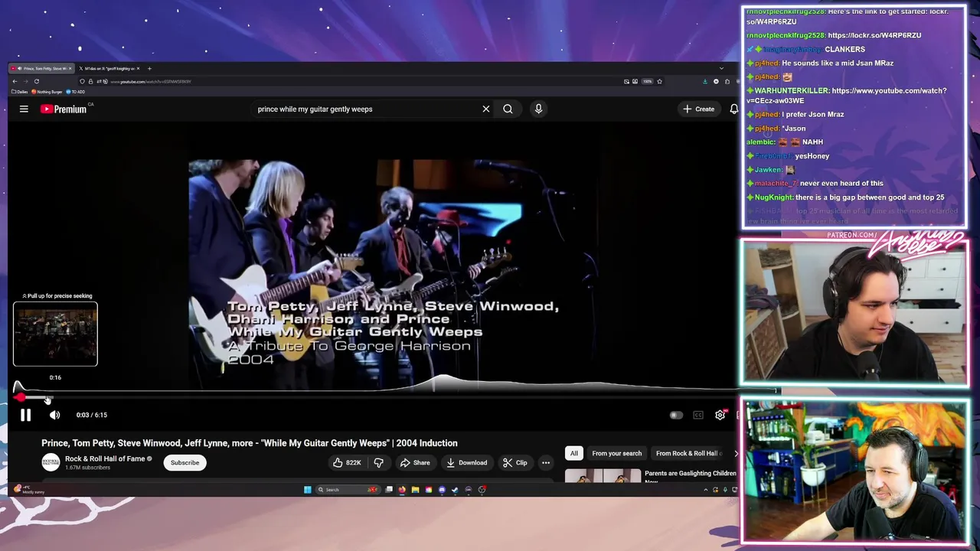Screen dimensions: 980x551
Task: Open weather widget on the taskbar
Action: click(28, 490)
